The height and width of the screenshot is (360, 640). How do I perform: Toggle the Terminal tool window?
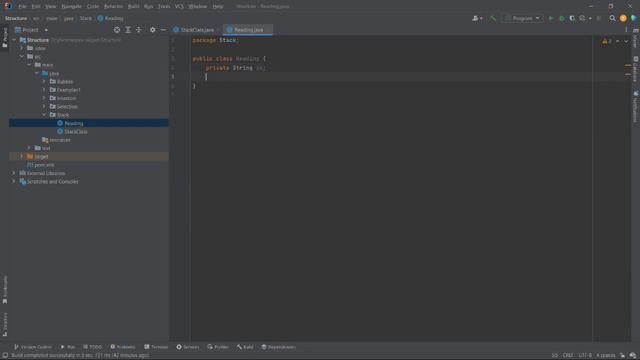156,347
